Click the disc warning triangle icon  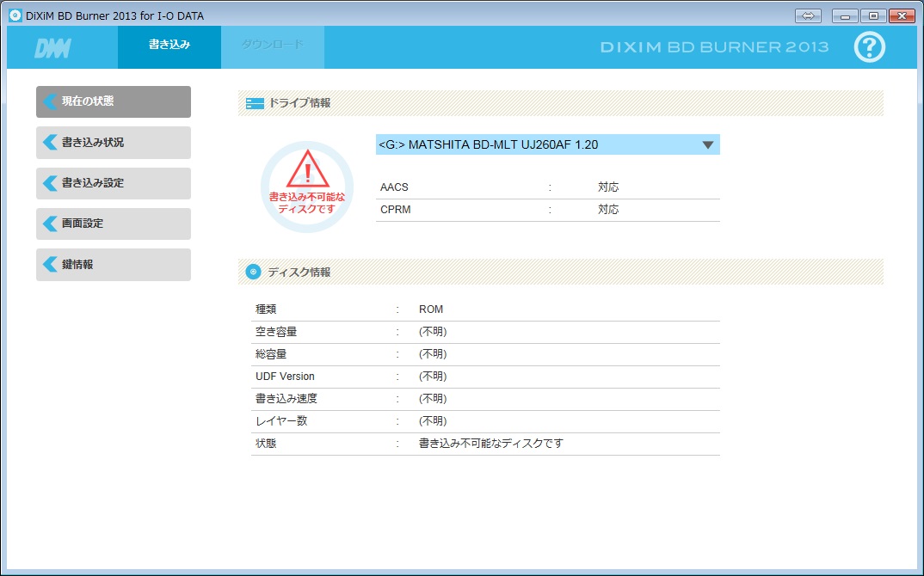(x=308, y=169)
